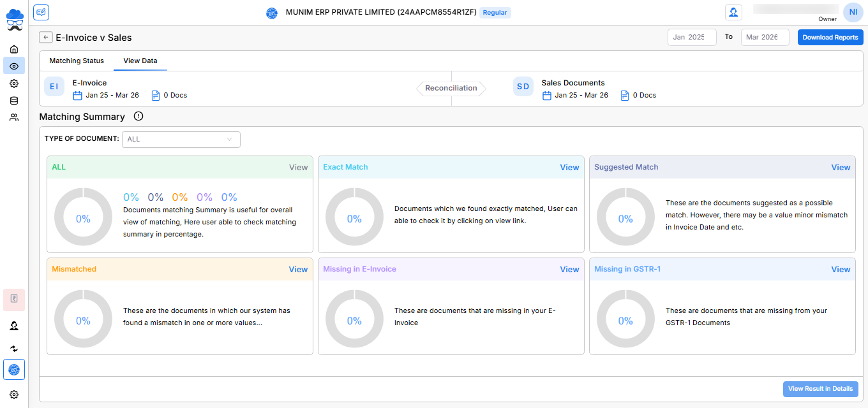The image size is (868, 408).
Task: Open the database icon in sidebar
Action: tap(14, 101)
